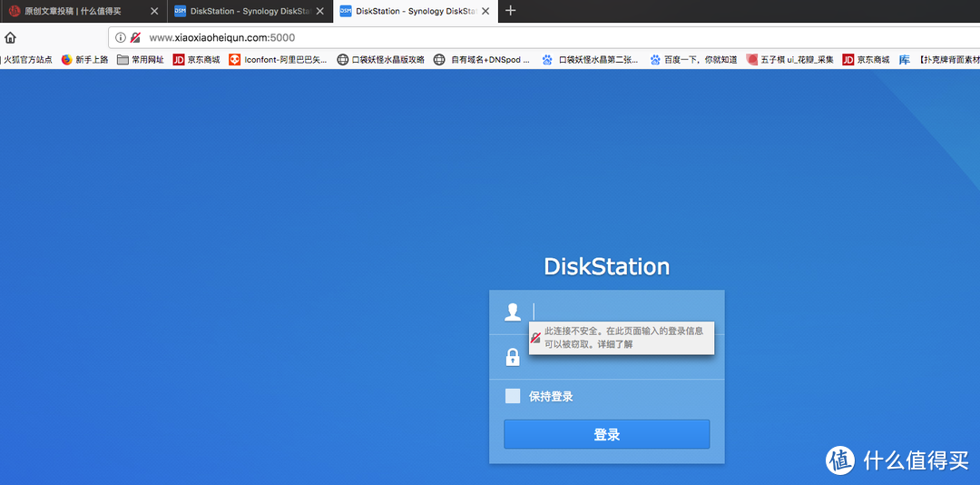Open 扑克牌背面素材 bookmark
The height and width of the screenshot is (485, 980).
[x=939, y=60]
